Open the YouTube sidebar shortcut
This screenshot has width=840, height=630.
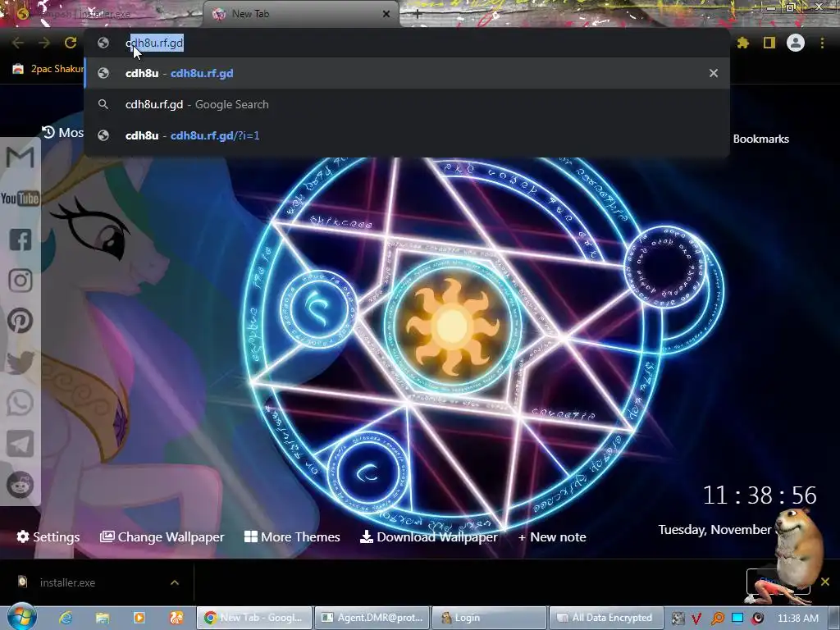point(21,199)
